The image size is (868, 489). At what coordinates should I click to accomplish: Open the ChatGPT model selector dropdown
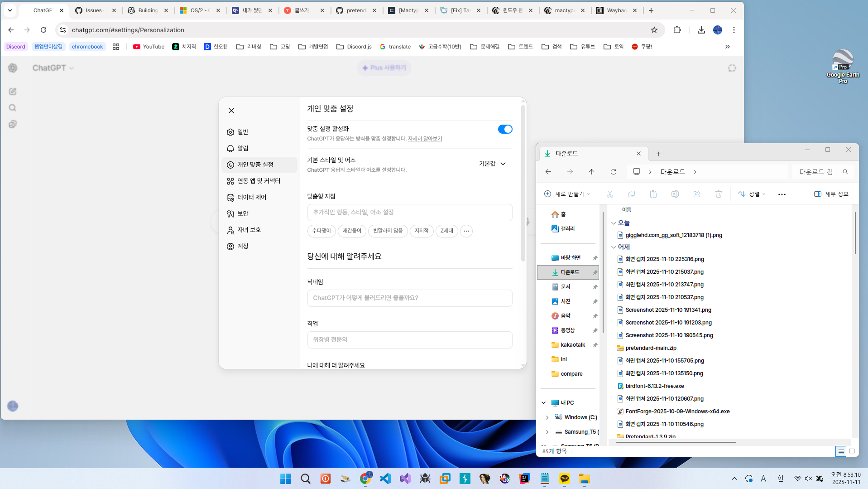53,68
